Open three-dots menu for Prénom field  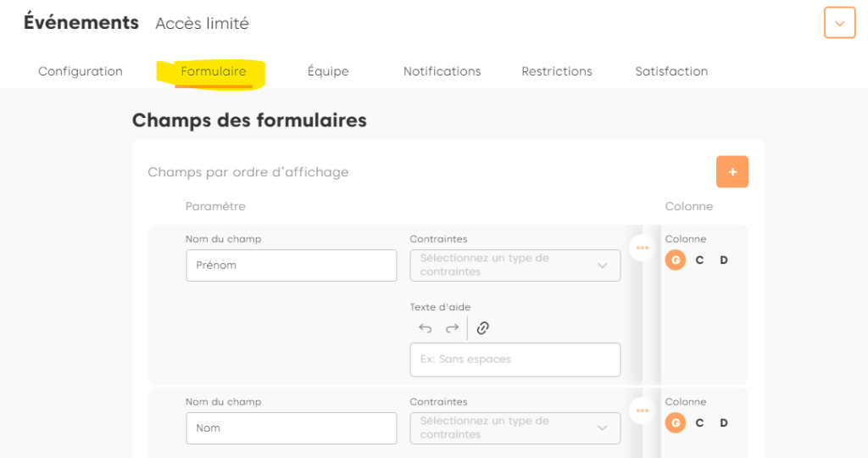(x=642, y=248)
